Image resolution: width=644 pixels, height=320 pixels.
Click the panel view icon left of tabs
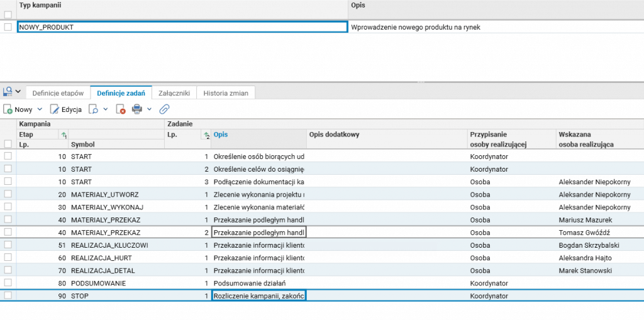(8, 92)
